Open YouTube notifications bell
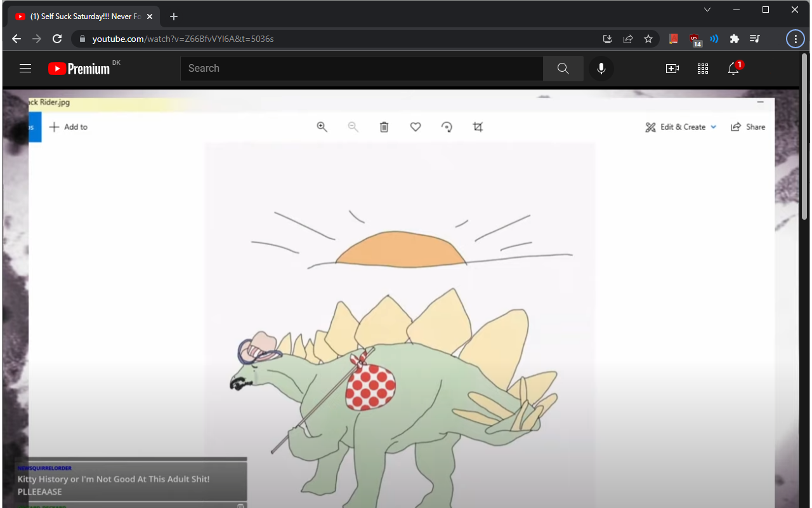The image size is (812, 508). tap(734, 68)
